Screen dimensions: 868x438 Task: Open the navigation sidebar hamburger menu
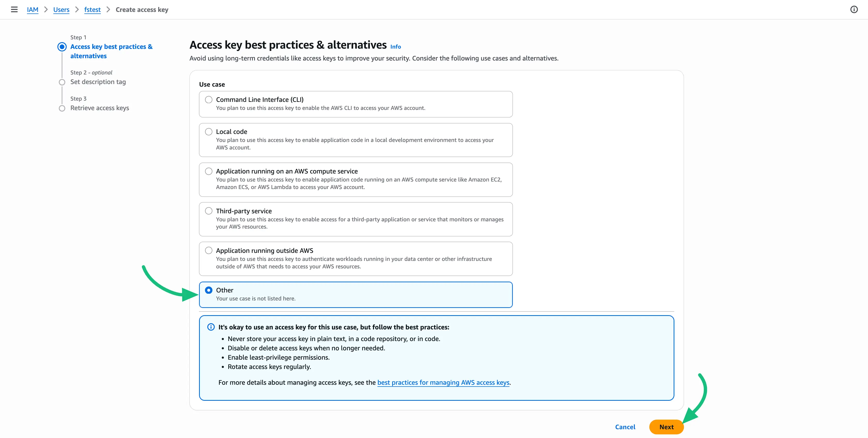(x=14, y=9)
